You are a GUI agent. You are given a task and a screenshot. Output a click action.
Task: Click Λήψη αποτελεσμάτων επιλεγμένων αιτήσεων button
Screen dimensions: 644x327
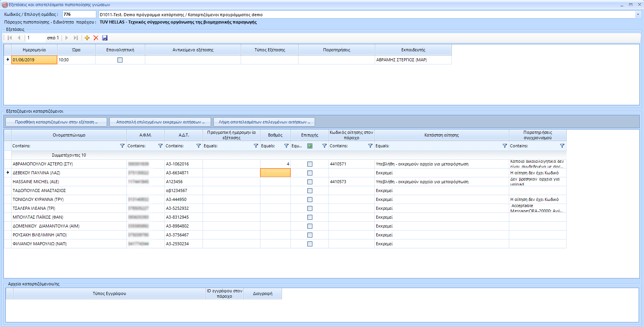264,122
